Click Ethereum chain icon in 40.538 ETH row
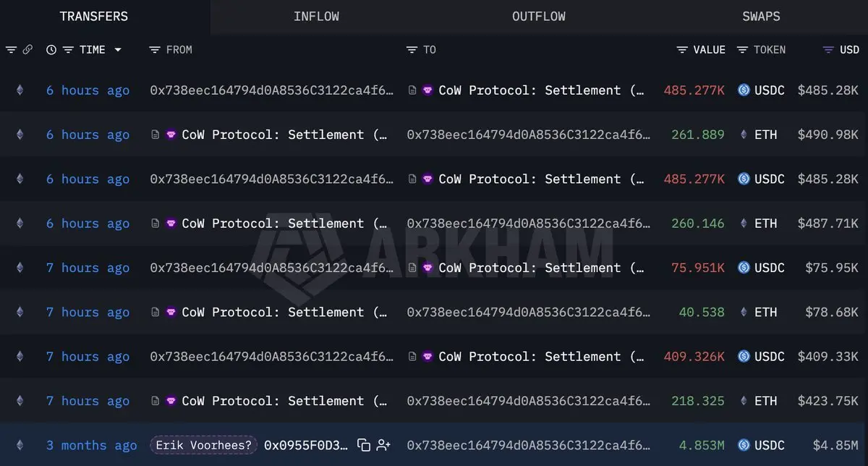The image size is (868, 466). [20, 312]
